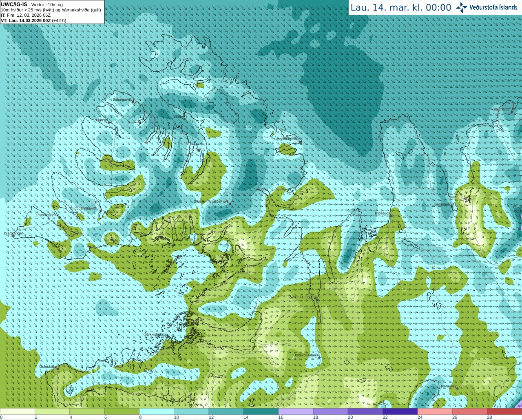Select the Bíldudalsflugvöllur station label
This screenshot has width=522, height=420.
[x=85, y=208]
